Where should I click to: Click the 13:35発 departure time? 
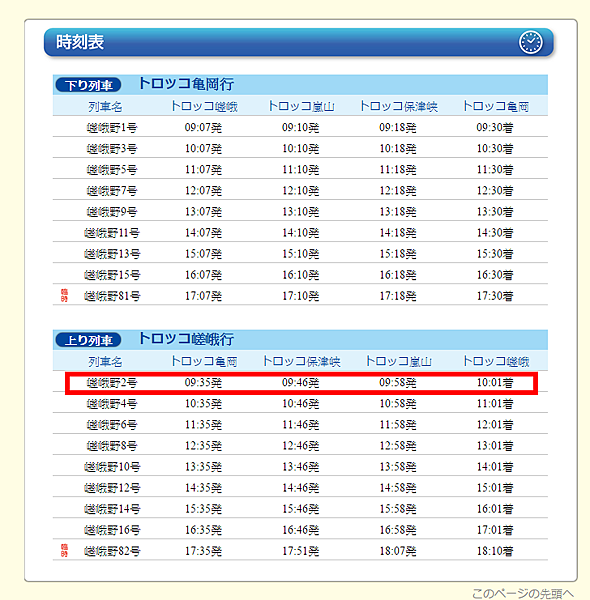[204, 467]
